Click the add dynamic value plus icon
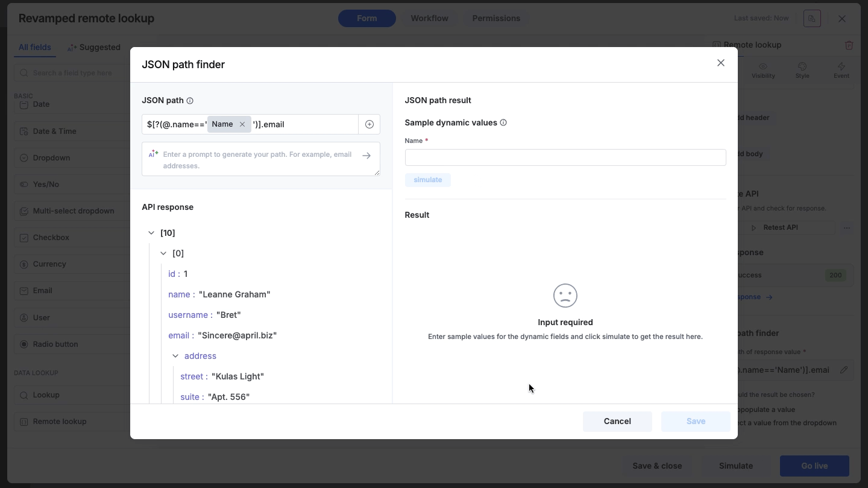Viewport: 868px width, 488px height. (x=370, y=124)
